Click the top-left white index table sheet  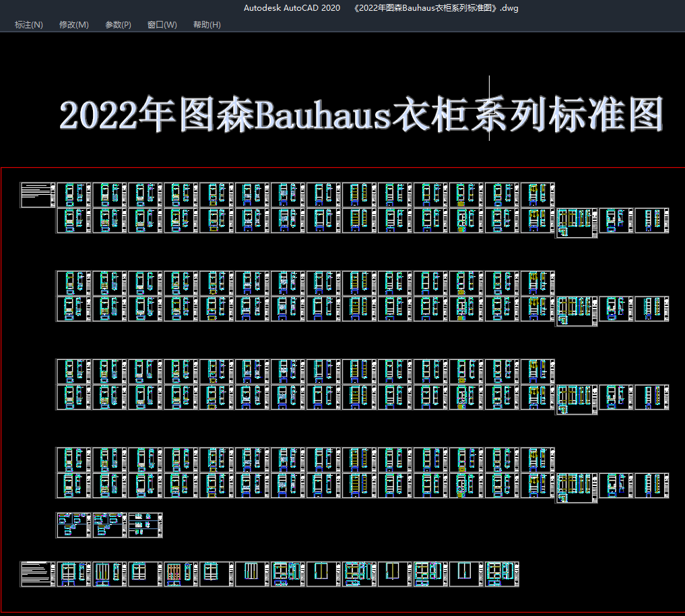tap(37, 195)
